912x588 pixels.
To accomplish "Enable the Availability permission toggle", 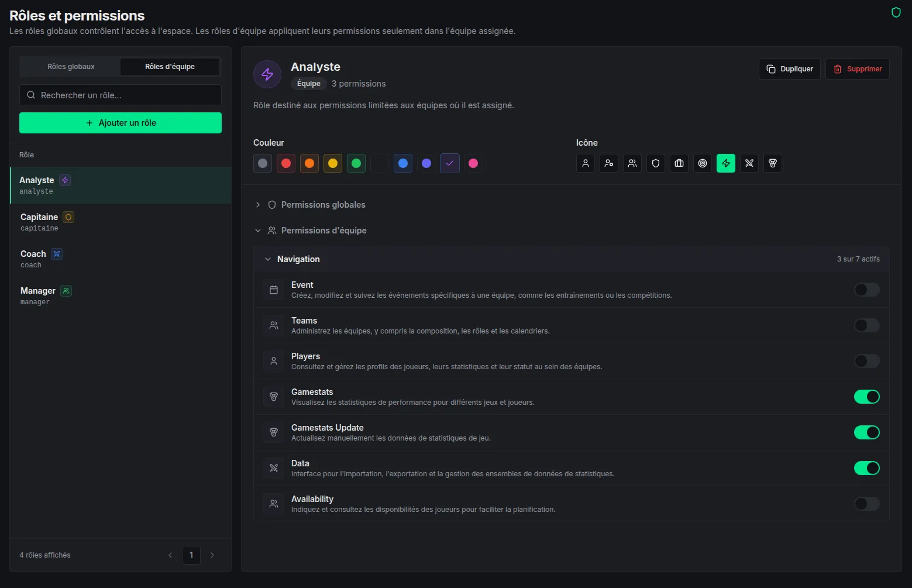I will point(867,504).
